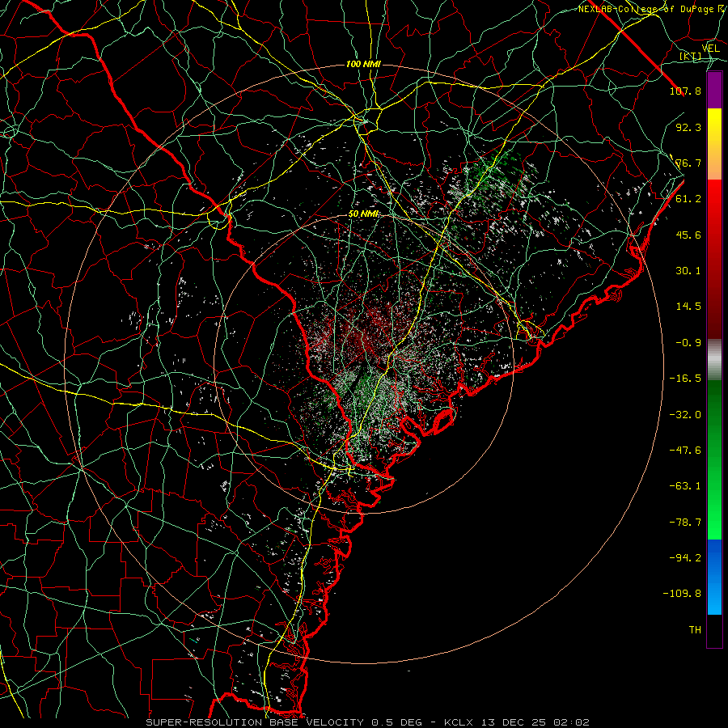Click the 100 NMI range ring label
This screenshot has height=728, width=728.
[x=363, y=64]
